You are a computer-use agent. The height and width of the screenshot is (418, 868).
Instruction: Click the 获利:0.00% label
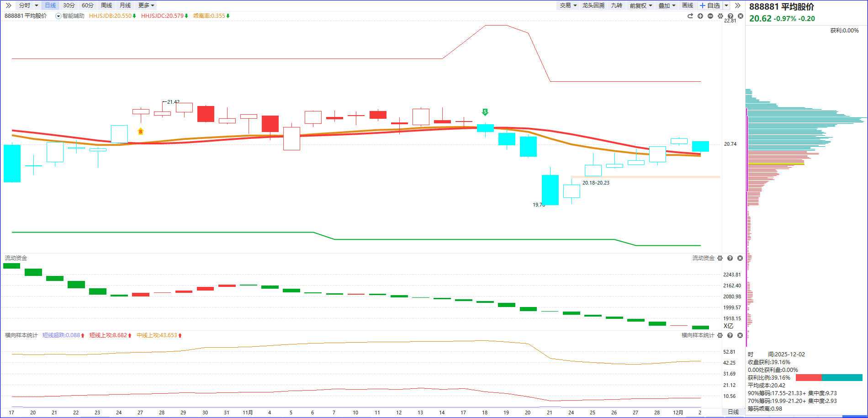[844, 31]
